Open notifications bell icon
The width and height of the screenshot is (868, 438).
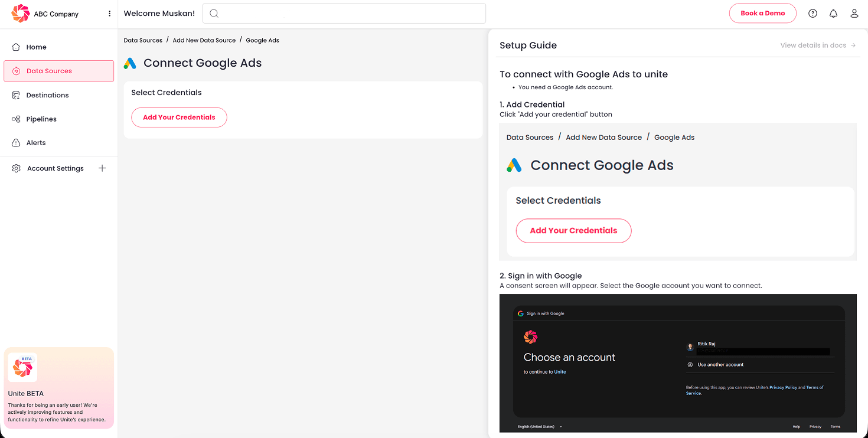pyautogui.click(x=833, y=14)
